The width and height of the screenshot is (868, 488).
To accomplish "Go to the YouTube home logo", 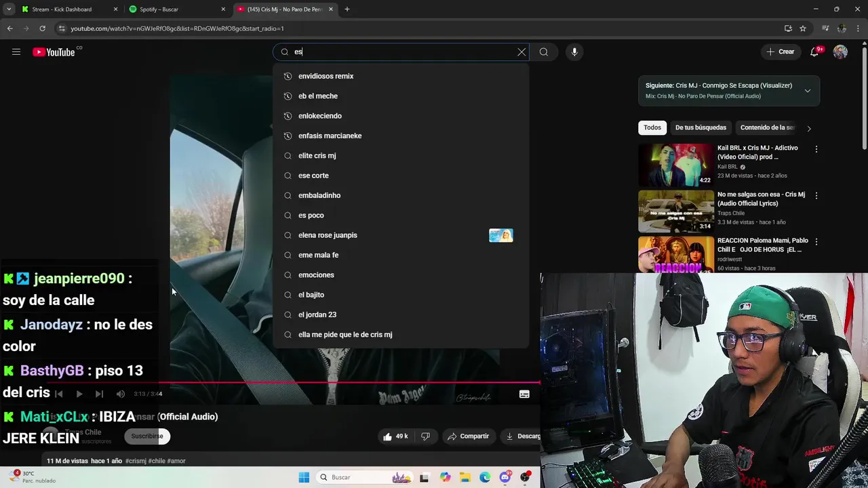I will (54, 52).
